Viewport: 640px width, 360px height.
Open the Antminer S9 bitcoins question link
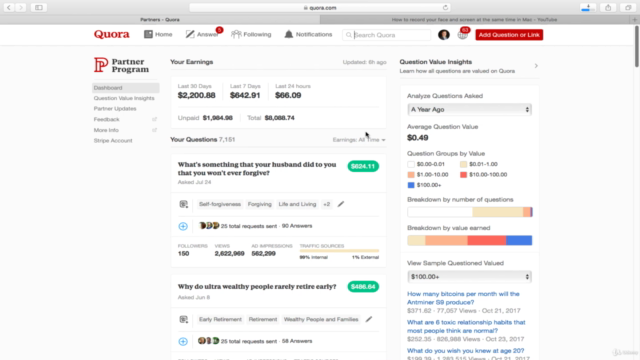coord(463,298)
